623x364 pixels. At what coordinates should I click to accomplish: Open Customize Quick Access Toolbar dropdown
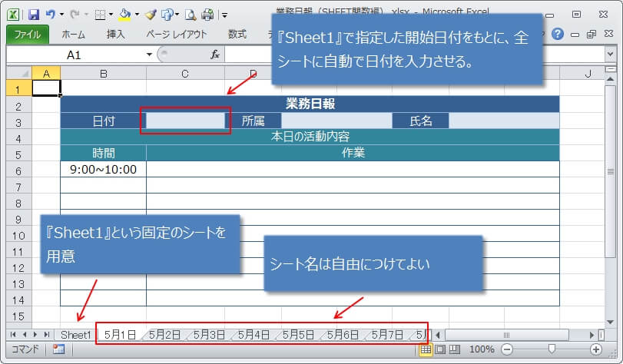pyautogui.click(x=224, y=14)
